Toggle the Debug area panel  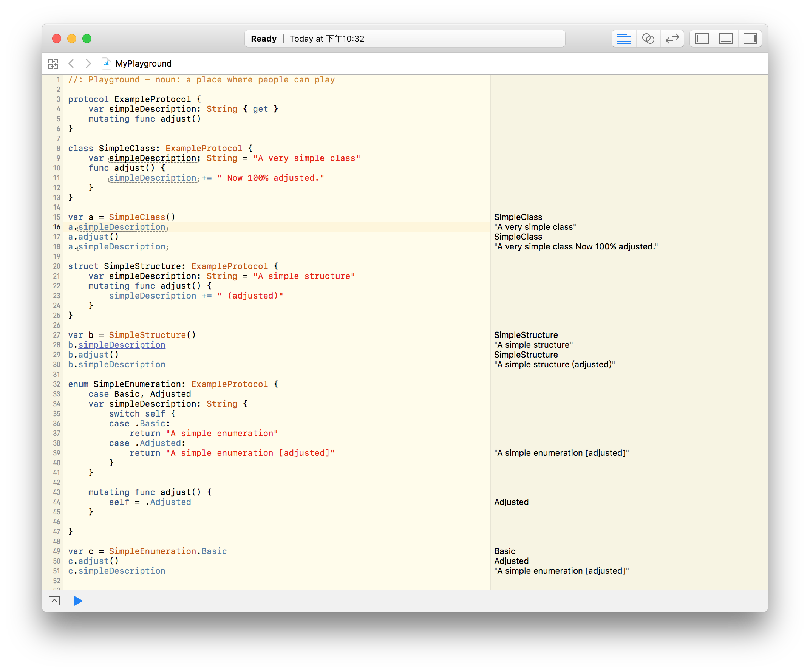(726, 39)
